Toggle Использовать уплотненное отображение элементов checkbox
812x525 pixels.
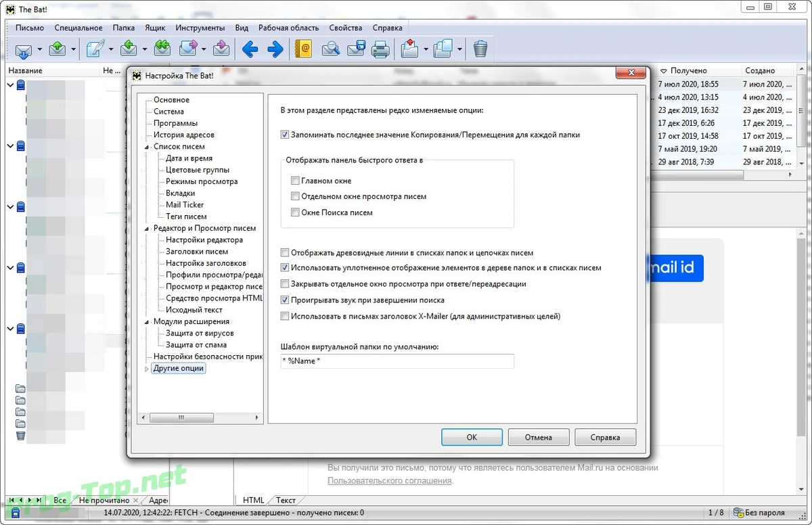(285, 268)
